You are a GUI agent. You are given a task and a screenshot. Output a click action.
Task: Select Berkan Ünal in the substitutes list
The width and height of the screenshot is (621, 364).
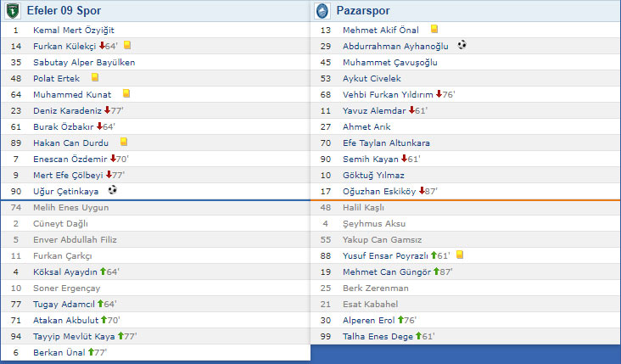click(x=59, y=352)
